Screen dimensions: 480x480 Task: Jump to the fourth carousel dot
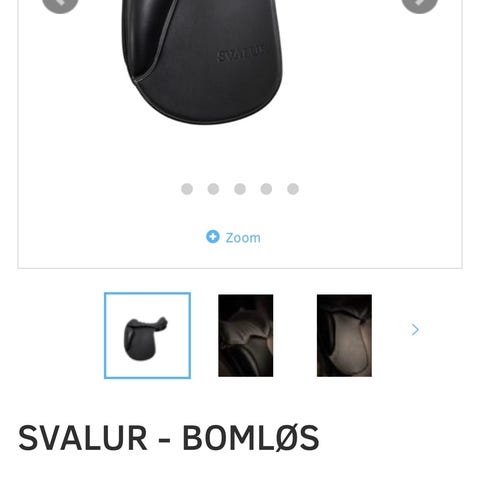(x=266, y=189)
